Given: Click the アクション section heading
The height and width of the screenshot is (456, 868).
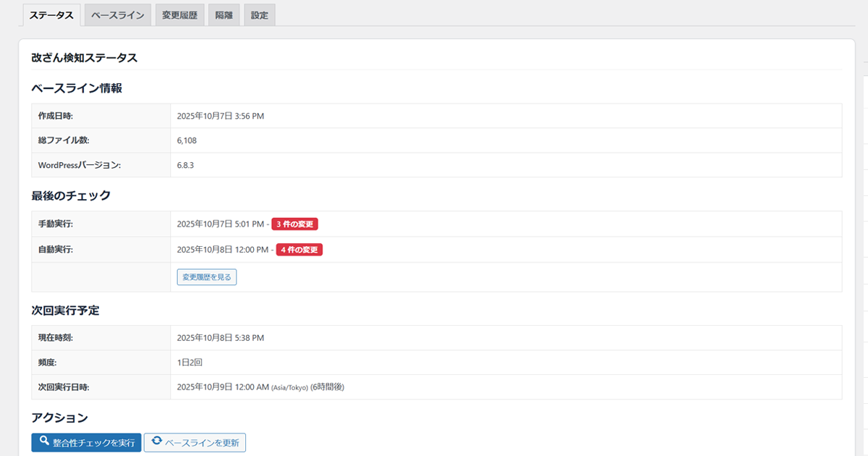Looking at the screenshot, I should (59, 418).
